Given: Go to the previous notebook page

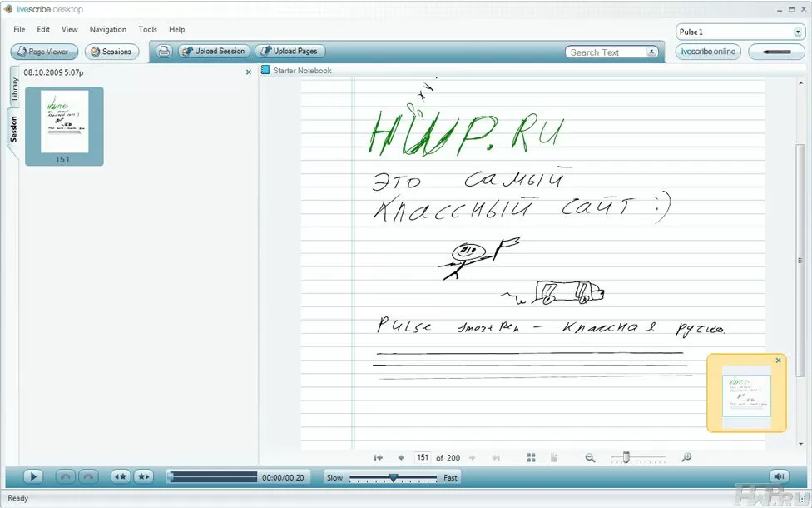Looking at the screenshot, I should (401, 458).
